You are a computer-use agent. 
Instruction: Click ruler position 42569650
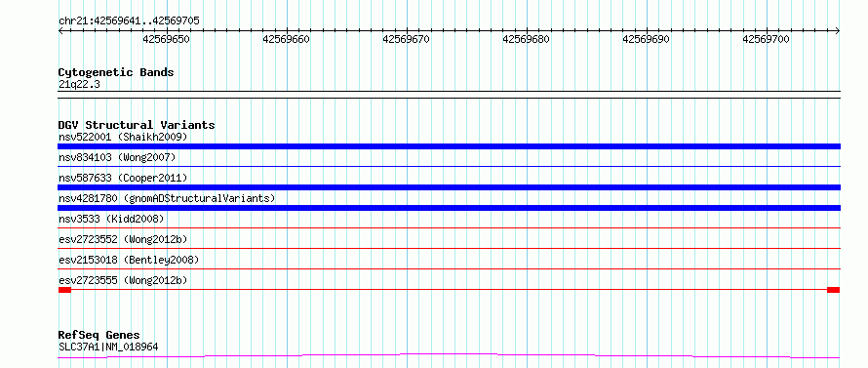[167, 39]
